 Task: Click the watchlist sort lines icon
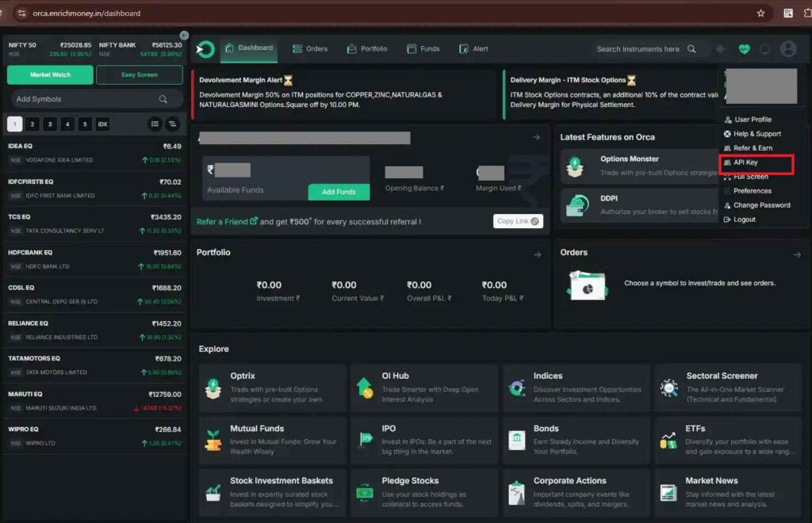(172, 124)
